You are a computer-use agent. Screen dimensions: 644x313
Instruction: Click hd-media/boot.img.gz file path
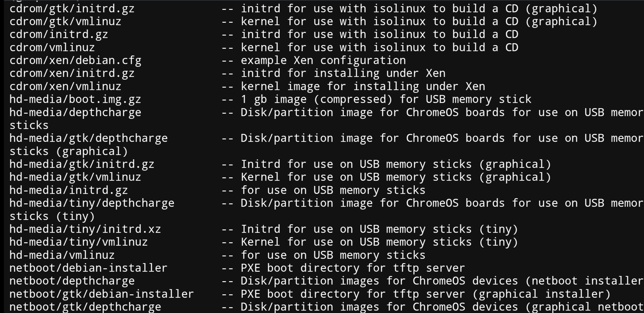click(x=75, y=99)
